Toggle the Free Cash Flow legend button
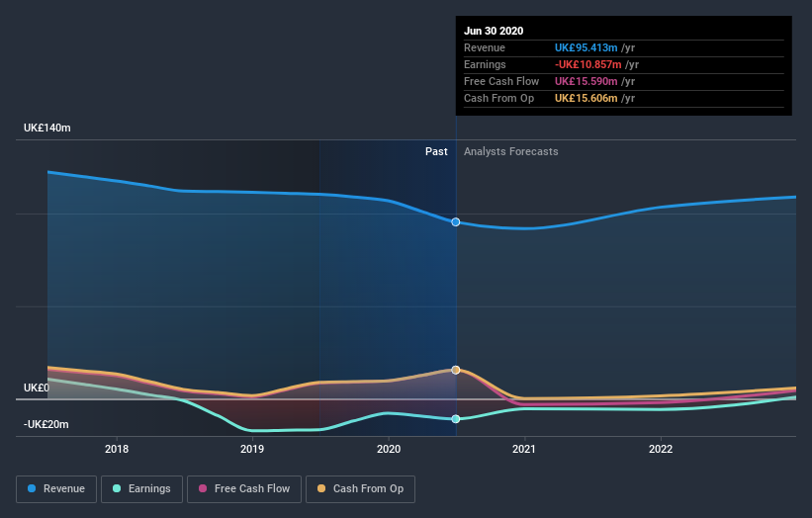Image resolution: width=812 pixels, height=518 pixels. tap(244, 489)
